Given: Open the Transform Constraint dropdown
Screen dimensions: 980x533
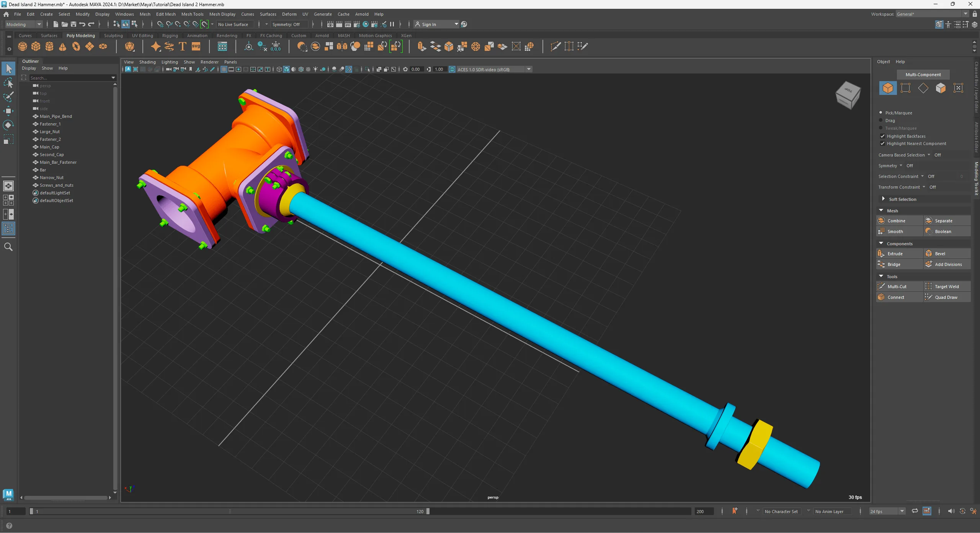Looking at the screenshot, I should tap(924, 187).
